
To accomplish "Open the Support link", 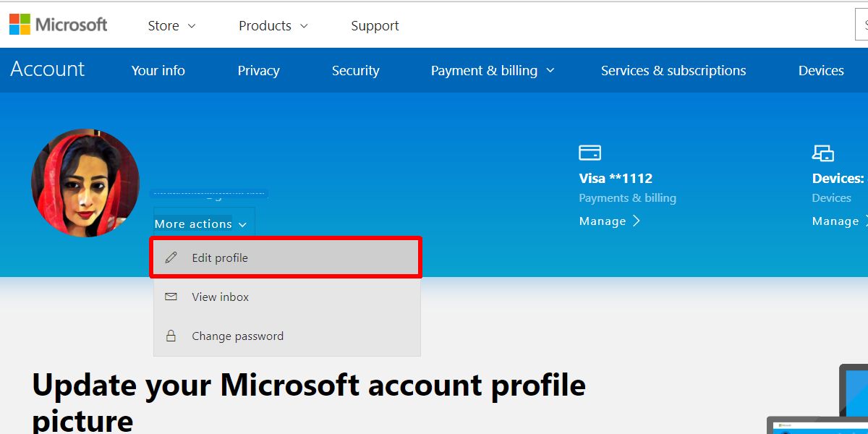I will coord(375,26).
